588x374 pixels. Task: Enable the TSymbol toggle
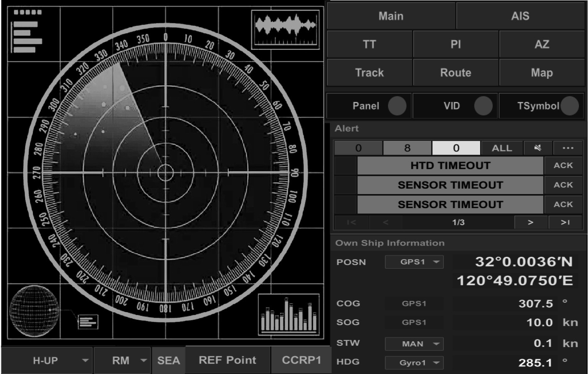pos(569,106)
